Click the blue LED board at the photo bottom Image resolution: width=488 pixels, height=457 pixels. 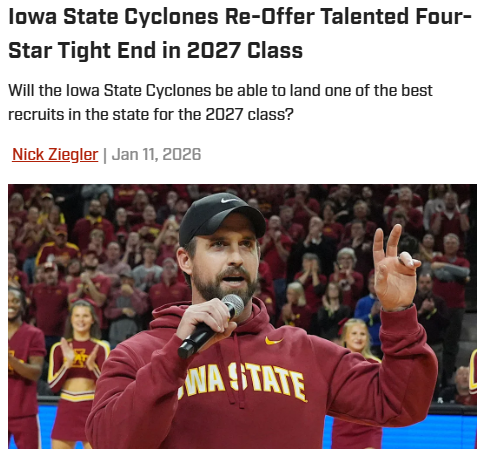coord(430,432)
